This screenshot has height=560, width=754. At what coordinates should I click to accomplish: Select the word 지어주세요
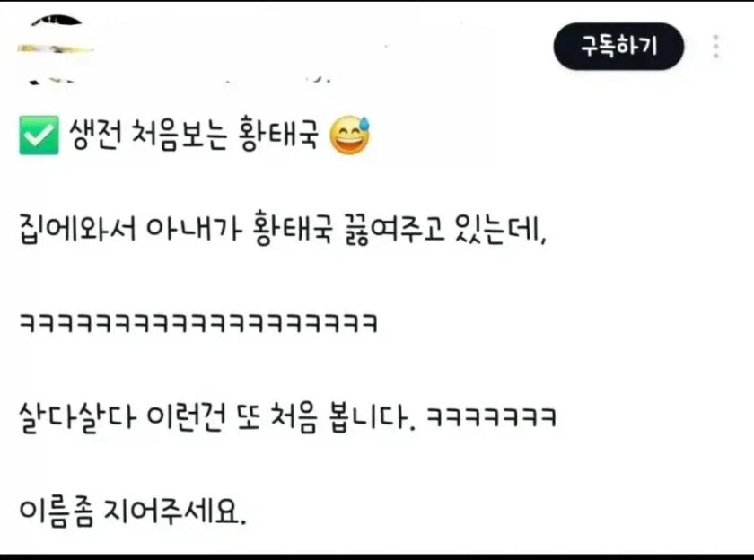pos(175,511)
